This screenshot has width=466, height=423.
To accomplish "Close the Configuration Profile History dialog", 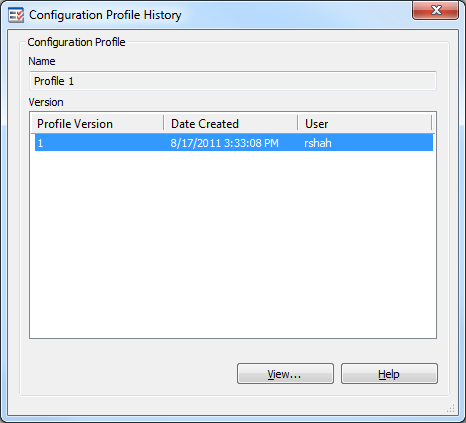I will pyautogui.click(x=435, y=10).
